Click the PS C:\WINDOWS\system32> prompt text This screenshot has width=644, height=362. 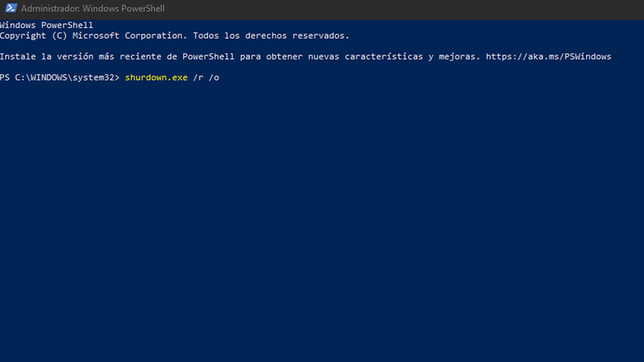[x=60, y=77]
